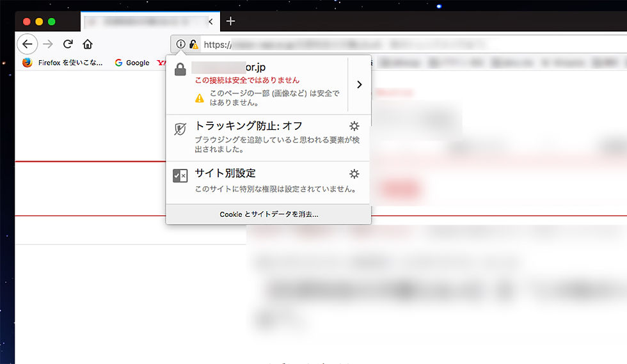Open site permissions settings gear
The height and width of the screenshot is (364, 627).
point(354,173)
